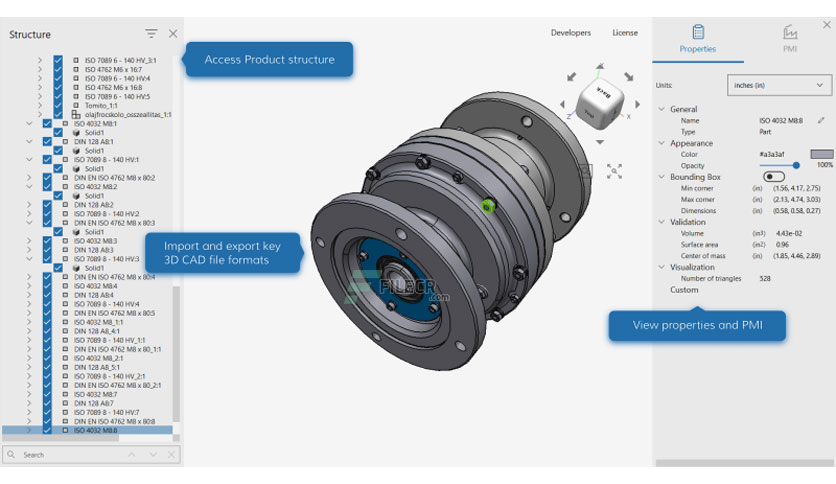Rotate view using the upper-right diagonal arrow
The image size is (836, 484).
pos(629,77)
